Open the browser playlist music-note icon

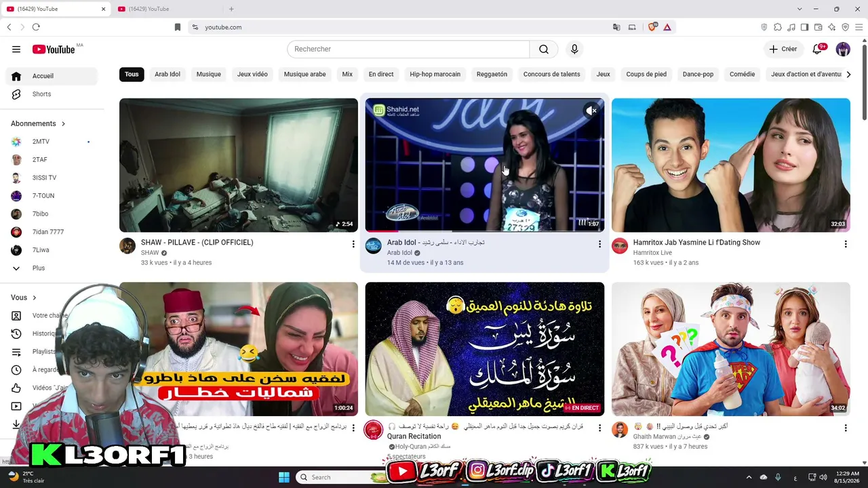click(791, 27)
